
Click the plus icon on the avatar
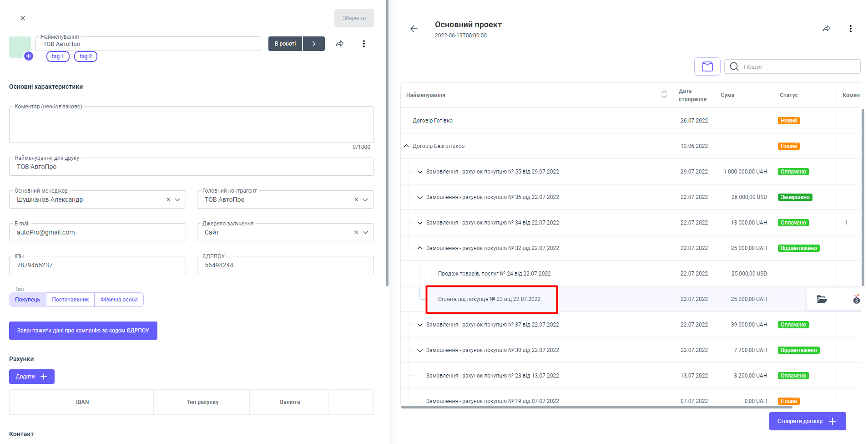(29, 56)
